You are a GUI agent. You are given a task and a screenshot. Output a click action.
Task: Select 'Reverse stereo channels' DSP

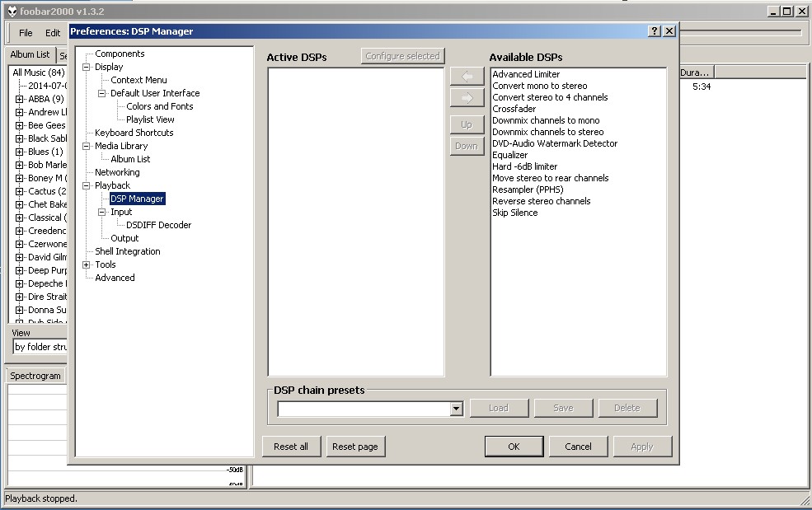[x=541, y=201]
